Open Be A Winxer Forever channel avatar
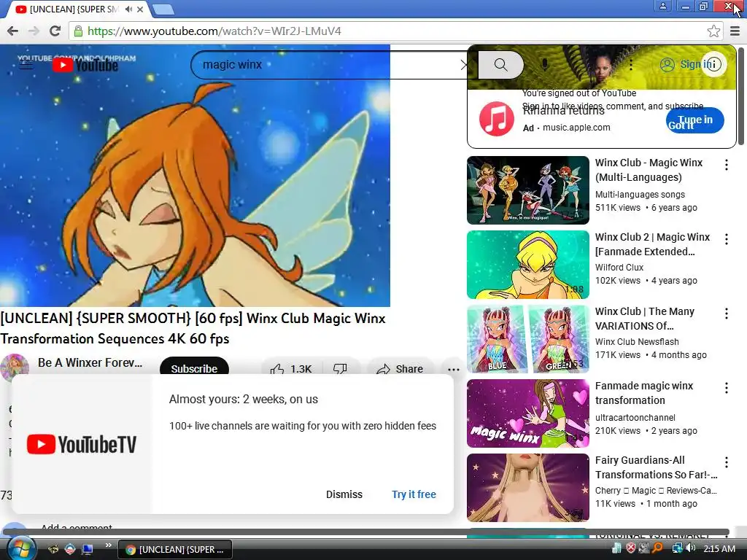The image size is (747, 560). 15,367
